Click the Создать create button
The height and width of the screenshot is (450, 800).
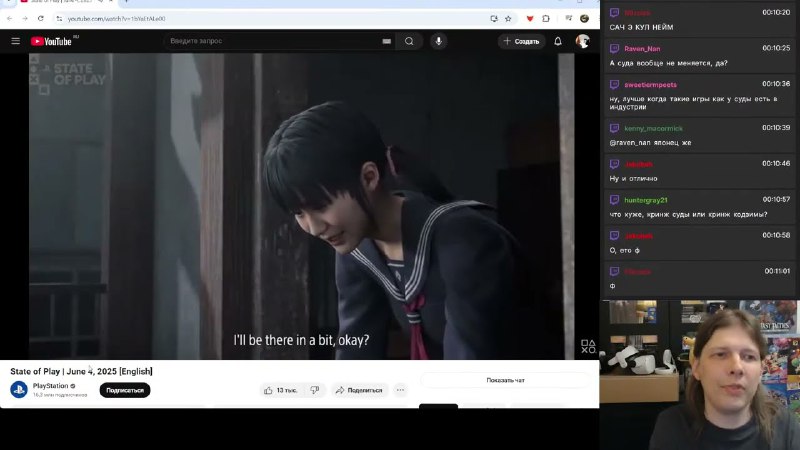click(521, 41)
